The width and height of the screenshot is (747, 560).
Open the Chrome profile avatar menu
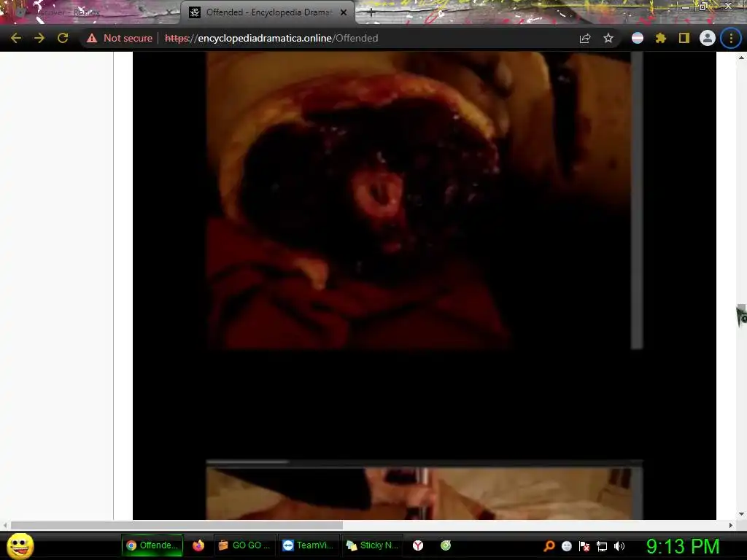click(708, 38)
